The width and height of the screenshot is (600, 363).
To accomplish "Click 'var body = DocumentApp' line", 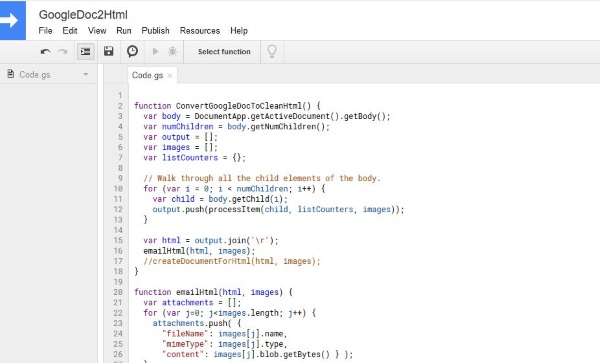I will 267,116.
